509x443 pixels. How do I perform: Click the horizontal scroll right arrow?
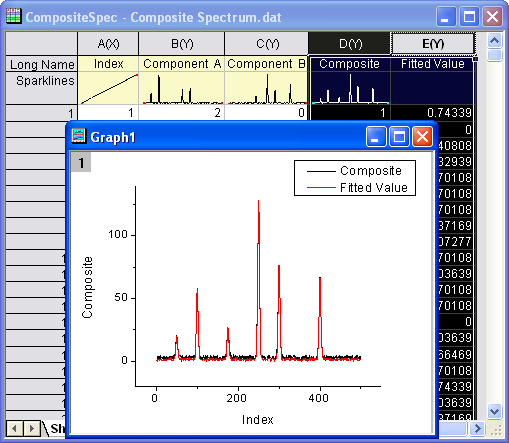[x=477, y=428]
